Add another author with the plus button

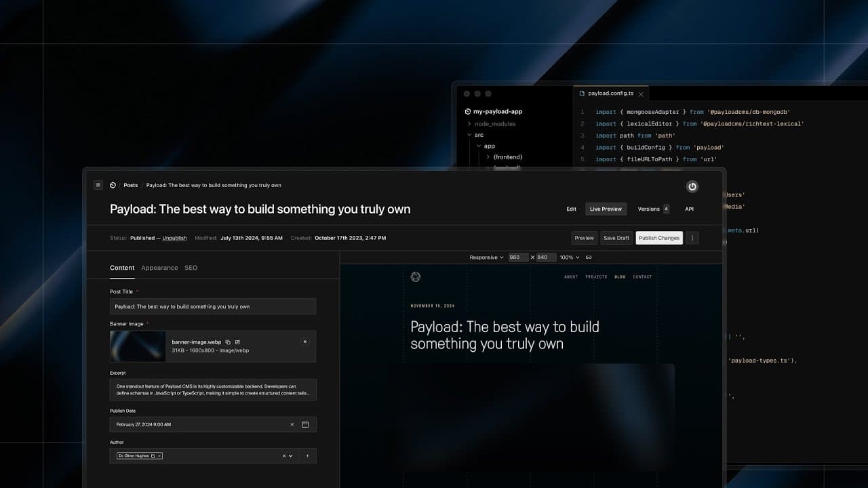[x=307, y=455]
